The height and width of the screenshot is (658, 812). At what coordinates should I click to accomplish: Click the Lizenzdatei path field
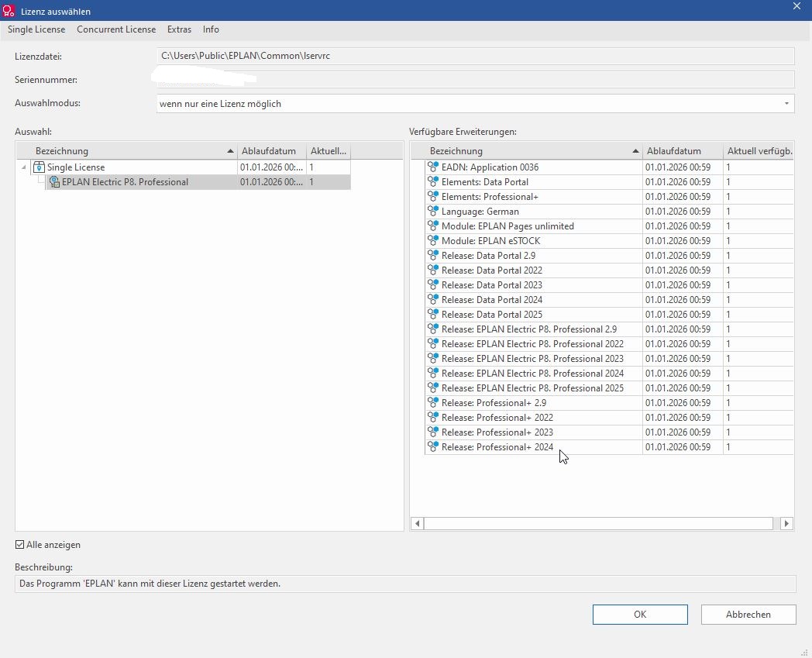(x=476, y=56)
